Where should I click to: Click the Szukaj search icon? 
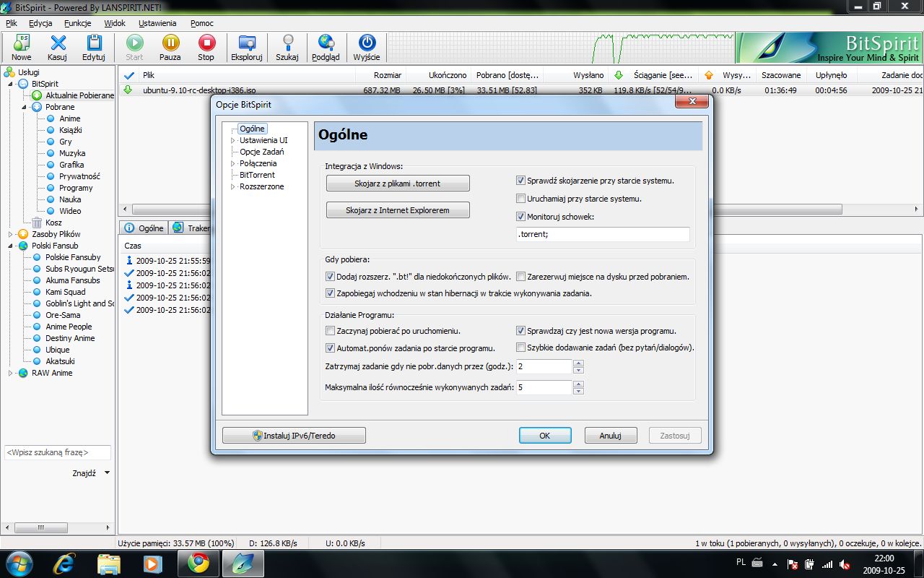pyautogui.click(x=287, y=48)
